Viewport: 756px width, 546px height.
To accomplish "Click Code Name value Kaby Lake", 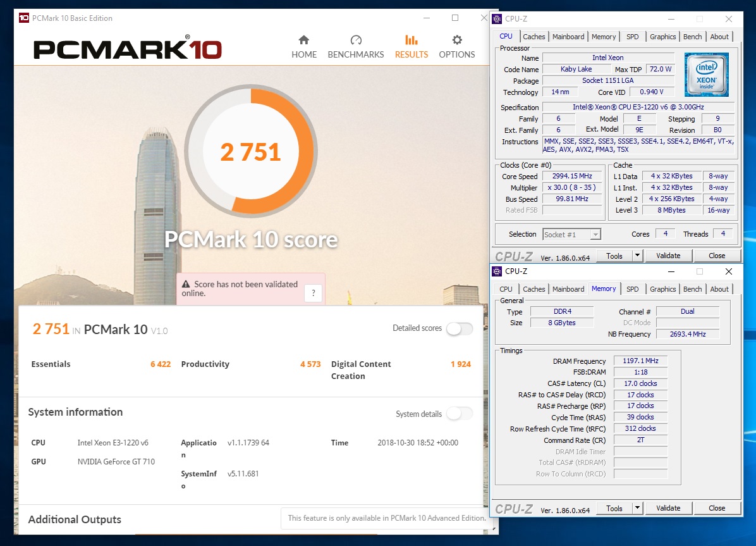I will pyautogui.click(x=576, y=69).
